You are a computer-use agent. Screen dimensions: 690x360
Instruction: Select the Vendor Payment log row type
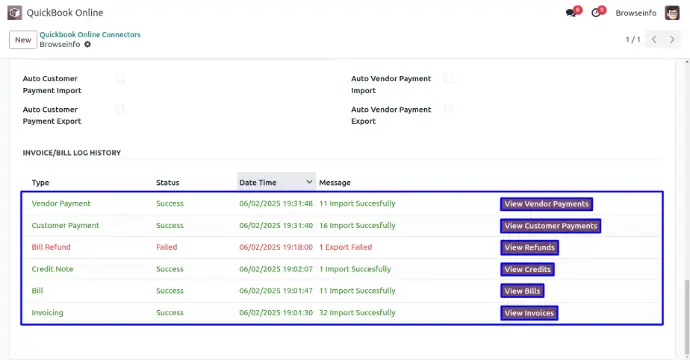(x=61, y=203)
